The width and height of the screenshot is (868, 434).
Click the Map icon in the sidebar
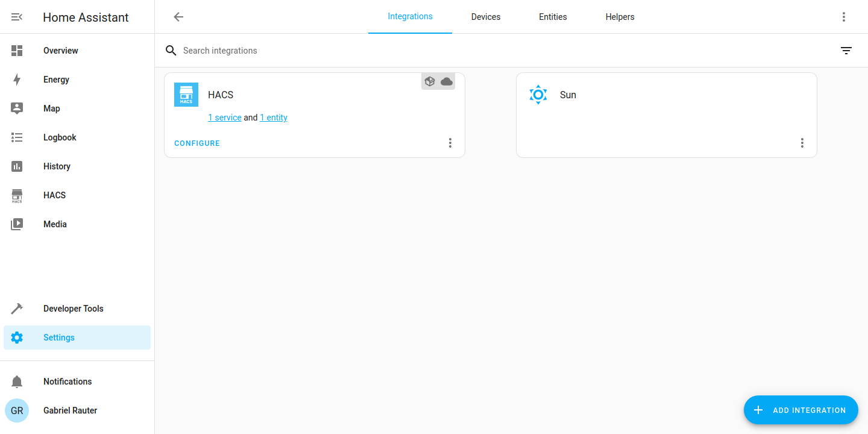(x=17, y=108)
